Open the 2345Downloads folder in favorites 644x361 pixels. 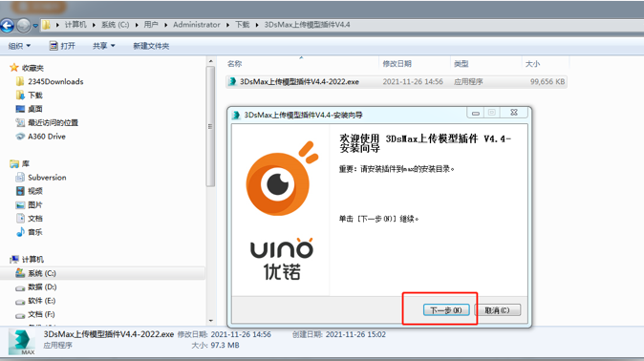[50, 82]
